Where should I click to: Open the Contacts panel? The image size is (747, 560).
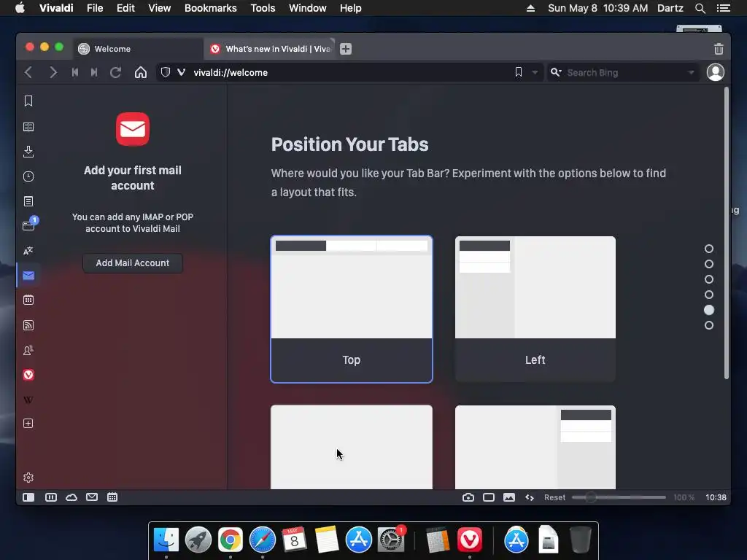[x=28, y=351]
